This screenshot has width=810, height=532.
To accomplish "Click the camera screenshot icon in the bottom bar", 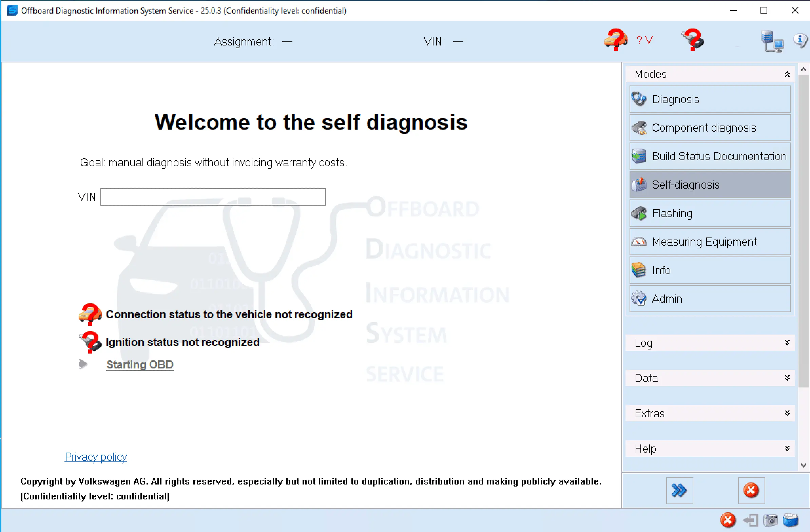I will (x=771, y=520).
